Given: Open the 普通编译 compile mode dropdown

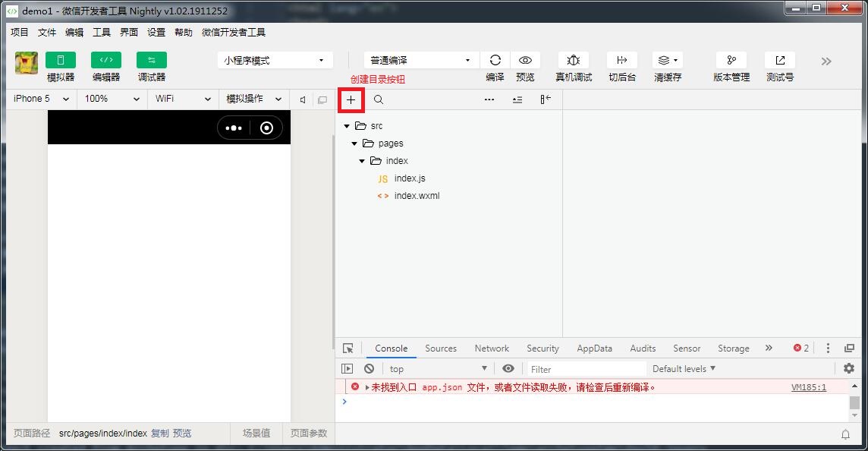Looking at the screenshot, I should pyautogui.click(x=420, y=58).
